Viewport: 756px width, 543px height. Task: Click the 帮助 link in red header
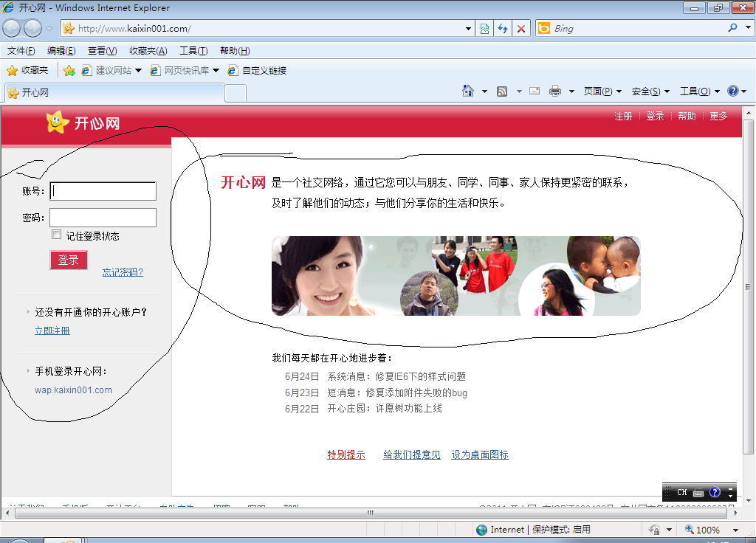click(x=687, y=116)
